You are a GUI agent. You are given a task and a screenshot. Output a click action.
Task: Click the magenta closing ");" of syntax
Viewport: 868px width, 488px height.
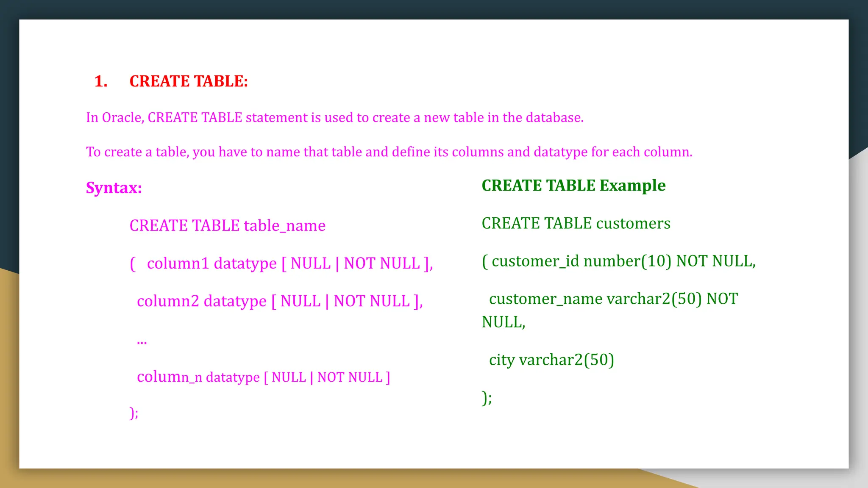pyautogui.click(x=134, y=413)
